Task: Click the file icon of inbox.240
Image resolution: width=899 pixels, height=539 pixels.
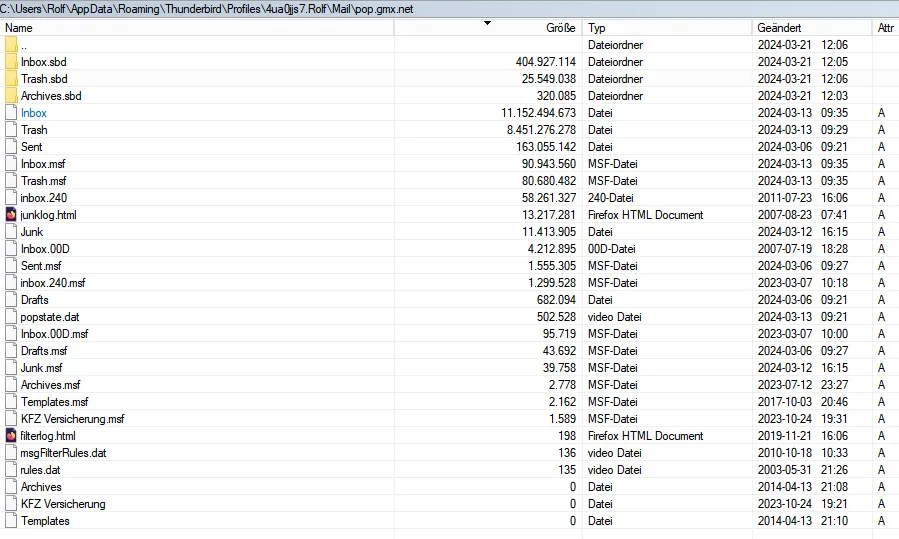Action: click(x=11, y=198)
